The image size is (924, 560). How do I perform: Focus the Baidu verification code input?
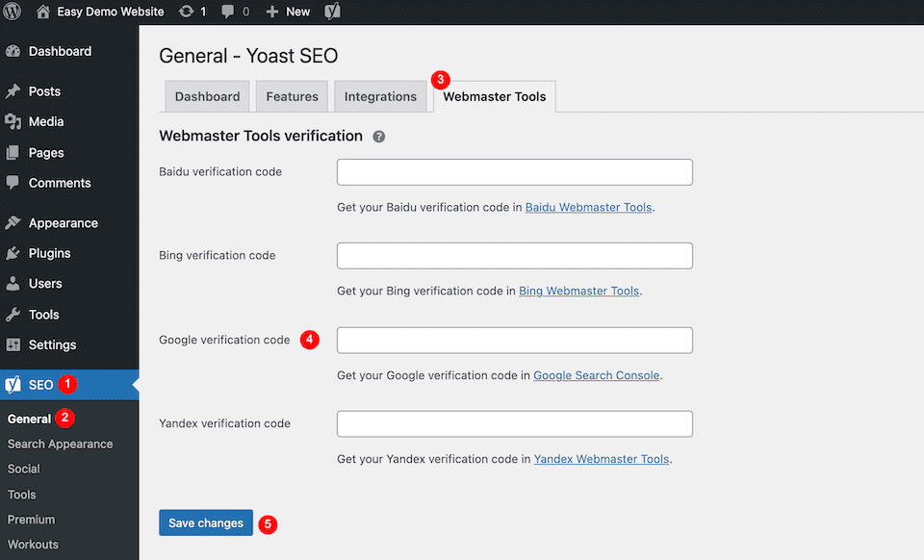514,171
